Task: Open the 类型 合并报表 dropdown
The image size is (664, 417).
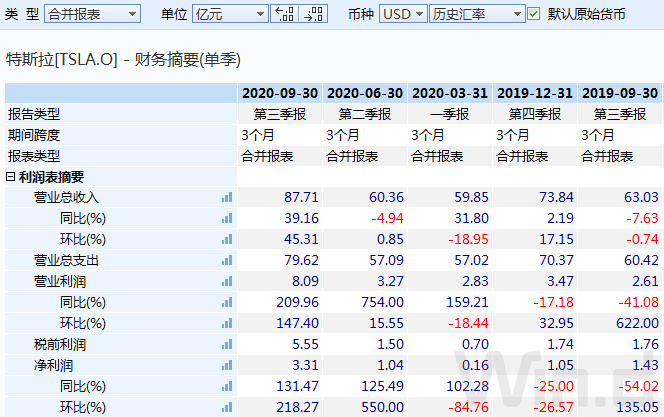Action: click(92, 14)
